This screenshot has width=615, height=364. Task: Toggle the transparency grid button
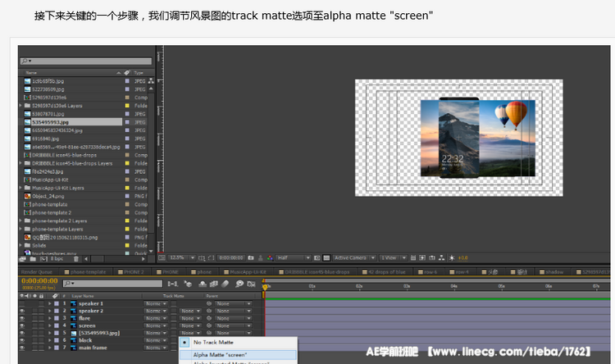coord(326,257)
